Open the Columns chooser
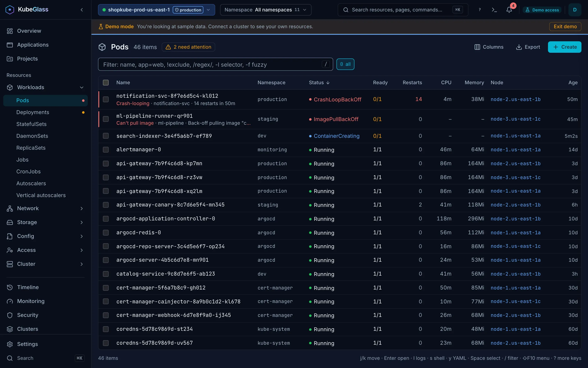588x368 pixels. pyautogui.click(x=489, y=47)
